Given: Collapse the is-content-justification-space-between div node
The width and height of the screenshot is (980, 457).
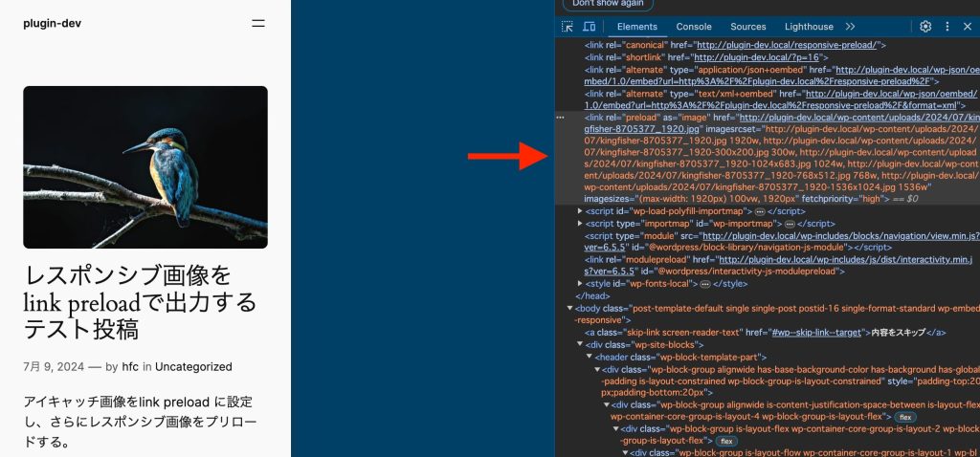Looking at the screenshot, I should [x=606, y=405].
